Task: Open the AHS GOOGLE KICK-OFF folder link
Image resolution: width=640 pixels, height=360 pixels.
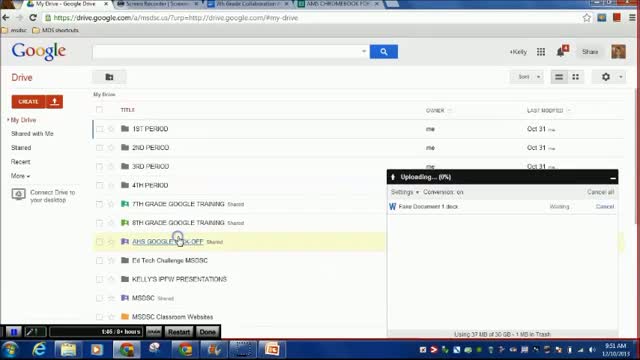Action: pyautogui.click(x=168, y=242)
